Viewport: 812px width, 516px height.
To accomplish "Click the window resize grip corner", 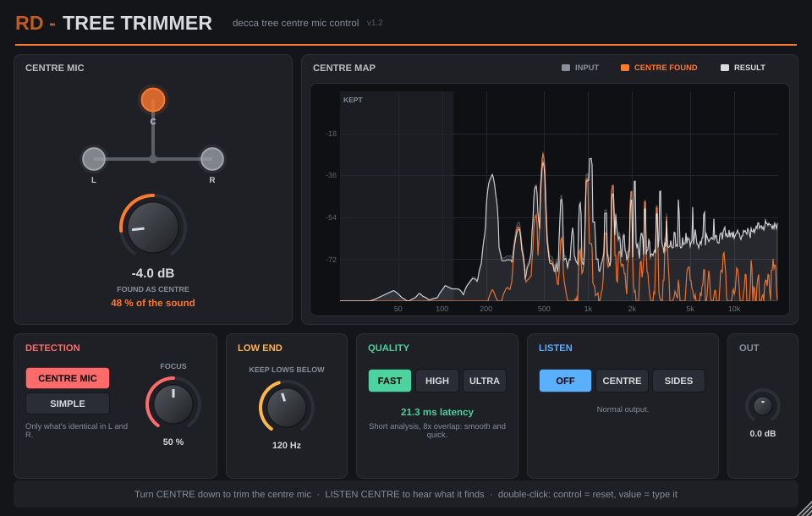I will coord(805,509).
